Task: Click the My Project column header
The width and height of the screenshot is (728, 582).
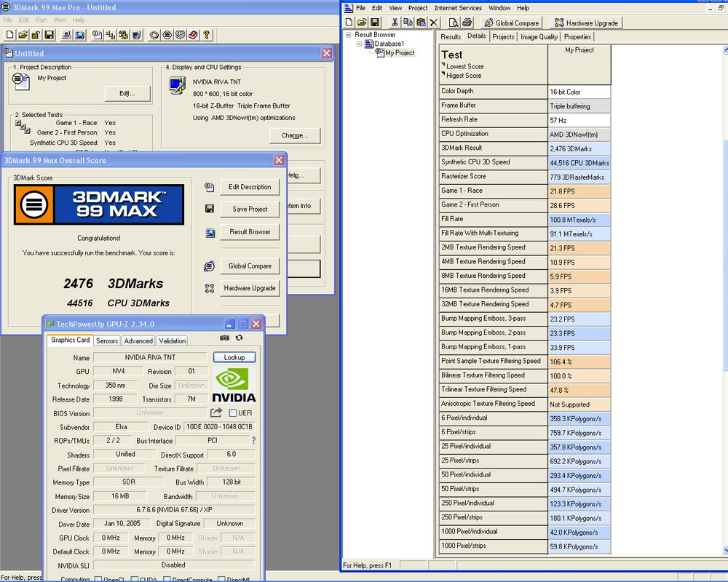Action: pos(579,65)
